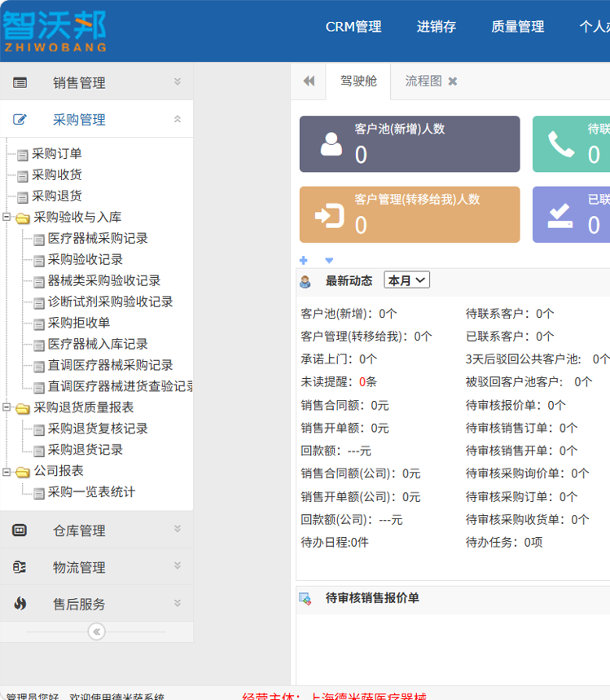
Task: Open the 进销存 top menu
Action: pos(436,27)
